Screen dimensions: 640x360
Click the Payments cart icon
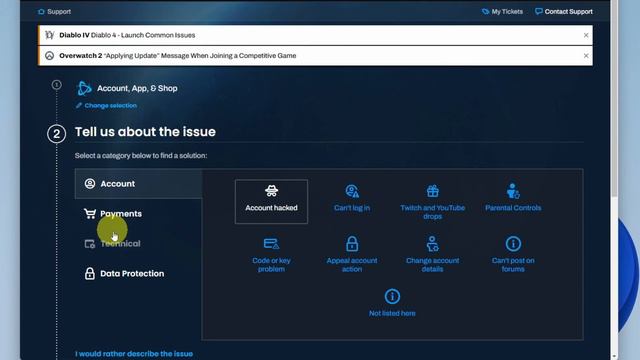[90, 213]
